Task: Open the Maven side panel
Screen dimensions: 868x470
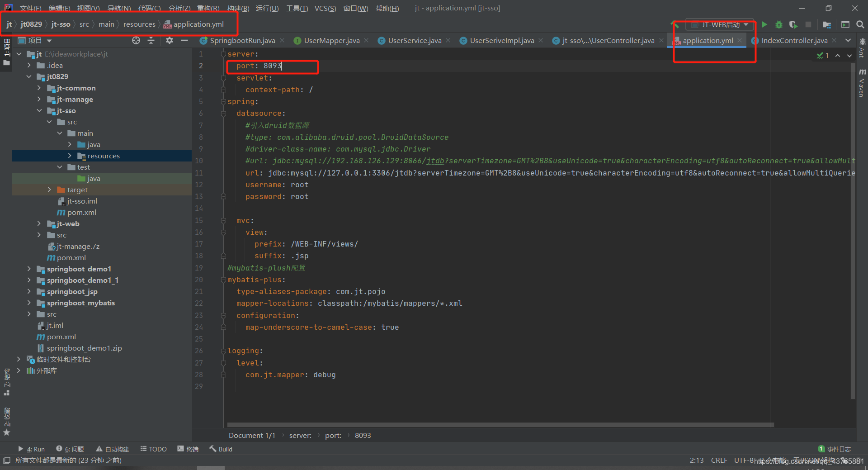Action: click(x=862, y=83)
